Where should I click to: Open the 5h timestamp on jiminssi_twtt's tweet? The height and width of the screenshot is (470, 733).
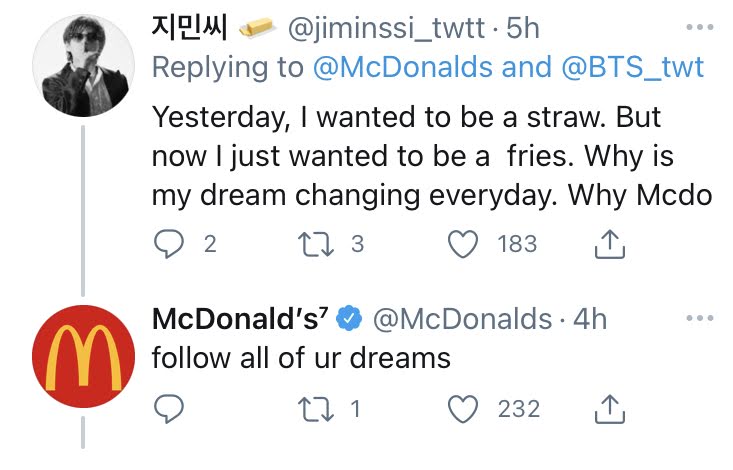point(523,28)
